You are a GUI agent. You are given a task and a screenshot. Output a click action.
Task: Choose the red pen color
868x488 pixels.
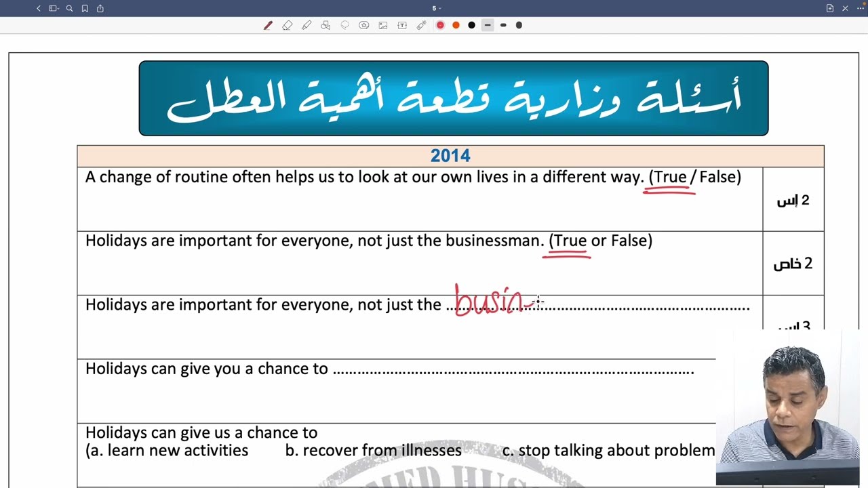tap(440, 25)
